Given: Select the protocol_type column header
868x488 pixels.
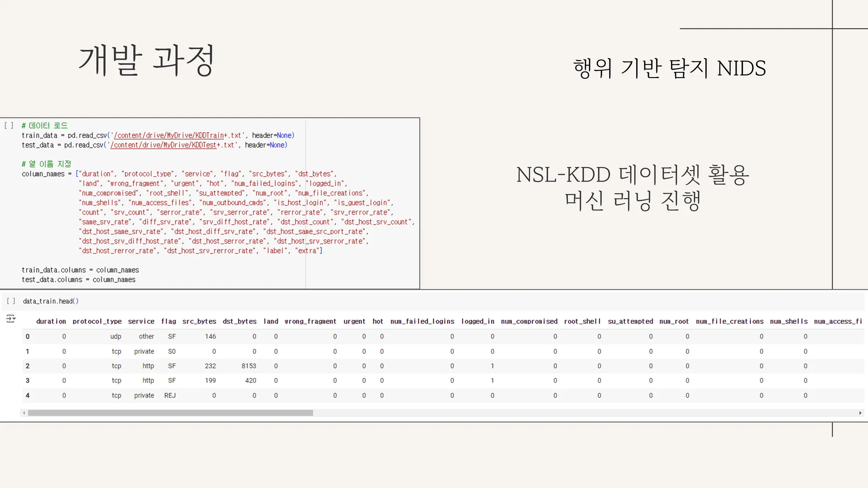Looking at the screenshot, I should (x=97, y=322).
